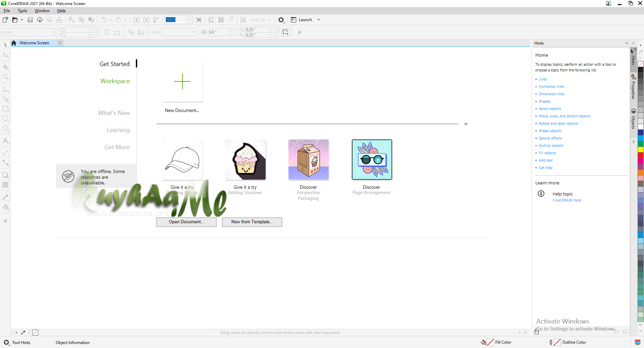Open Options via the gear icon
The width and height of the screenshot is (644, 348).
tap(281, 20)
